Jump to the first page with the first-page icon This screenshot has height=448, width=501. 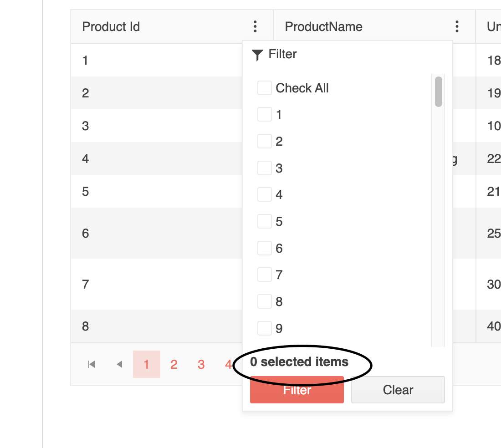[x=92, y=364]
